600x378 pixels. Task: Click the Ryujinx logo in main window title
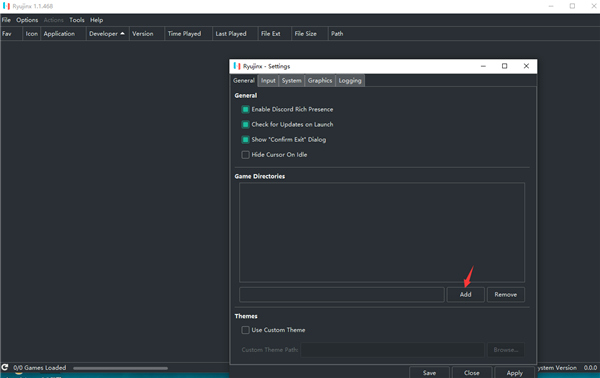(x=7, y=6)
